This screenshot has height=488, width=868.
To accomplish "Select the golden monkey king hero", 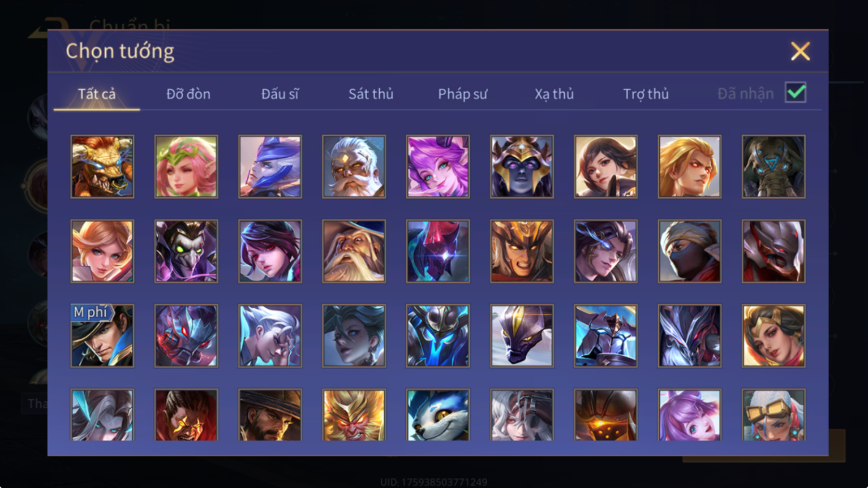I will click(354, 415).
